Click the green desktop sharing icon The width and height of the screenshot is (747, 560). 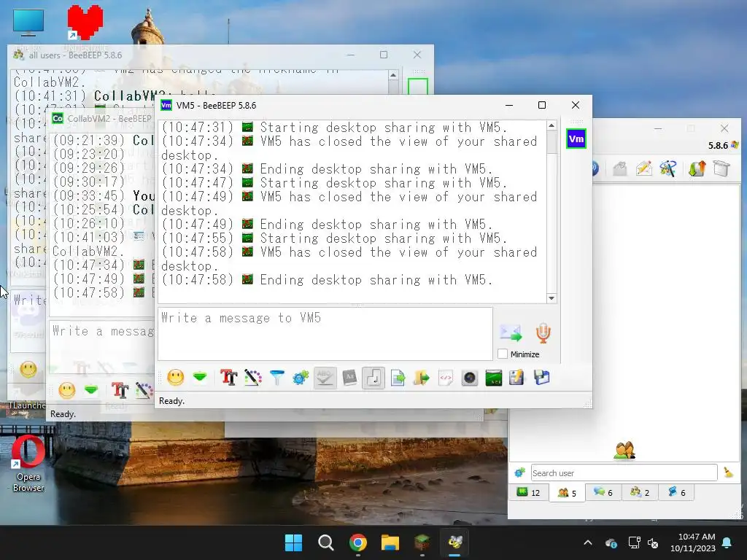tap(494, 378)
